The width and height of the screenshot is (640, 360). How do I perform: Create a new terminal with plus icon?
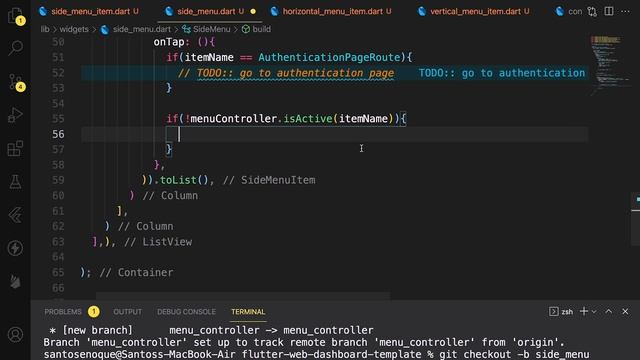point(584,311)
